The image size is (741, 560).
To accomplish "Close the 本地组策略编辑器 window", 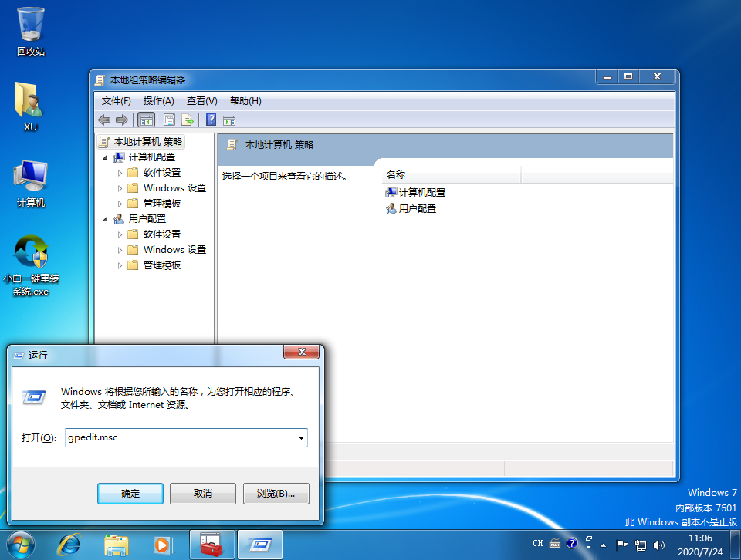I will [x=657, y=76].
